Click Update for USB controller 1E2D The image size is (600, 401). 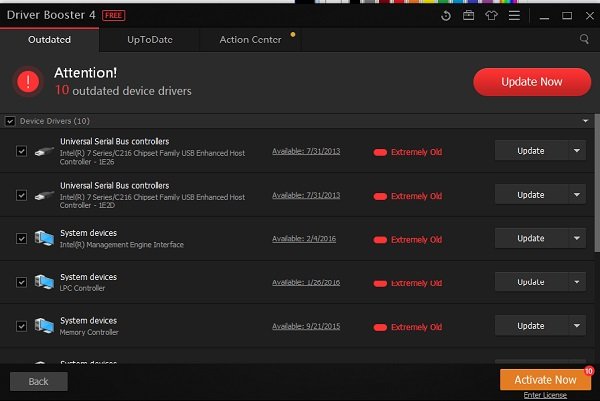[531, 195]
